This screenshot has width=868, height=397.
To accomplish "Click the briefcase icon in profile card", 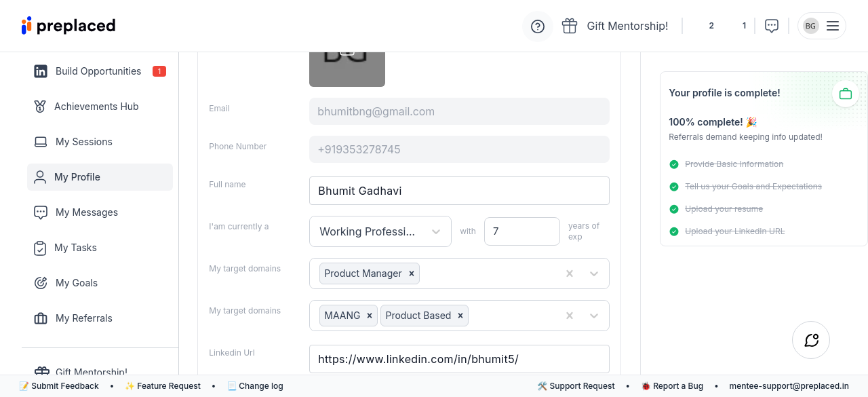I will 845,94.
